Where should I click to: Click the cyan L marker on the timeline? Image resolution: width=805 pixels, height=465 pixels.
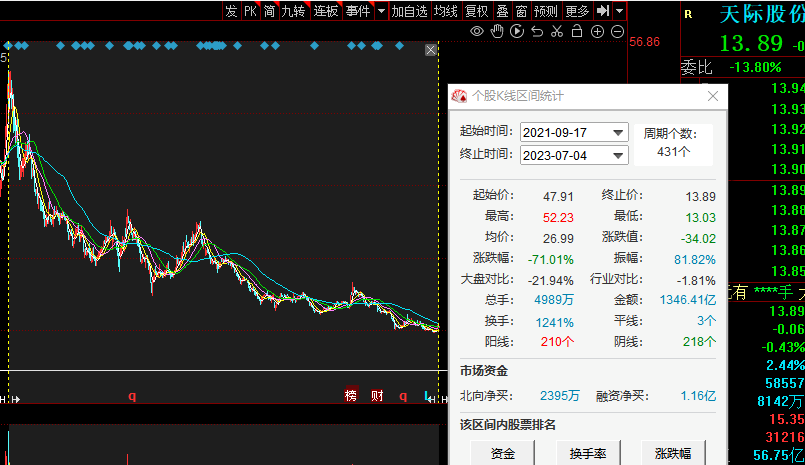pos(426,395)
